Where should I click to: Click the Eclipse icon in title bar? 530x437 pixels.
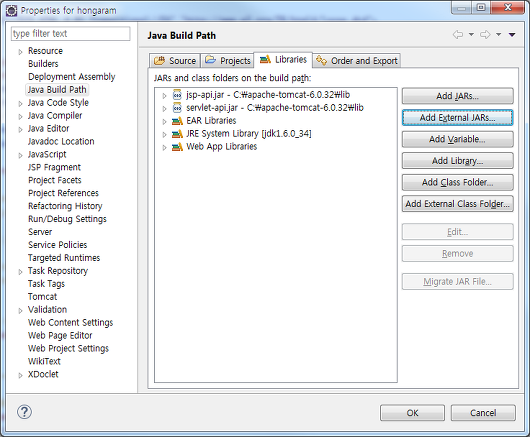[x=11, y=10]
